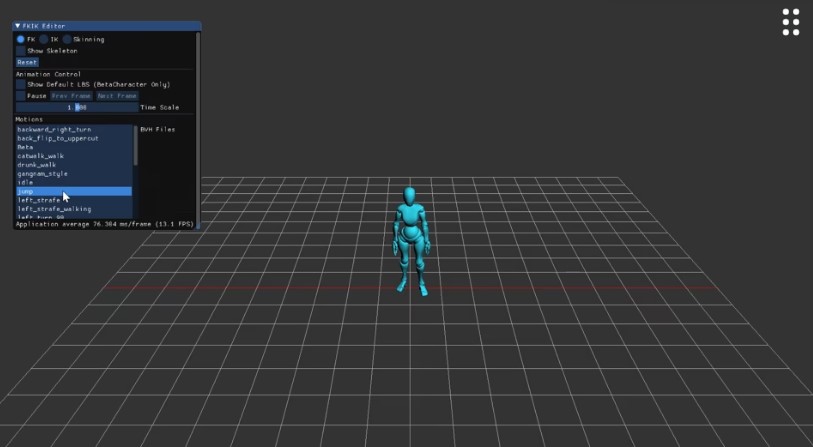Choose drunk_walk from the motions list
This screenshot has width=813, height=447.
click(x=38, y=165)
